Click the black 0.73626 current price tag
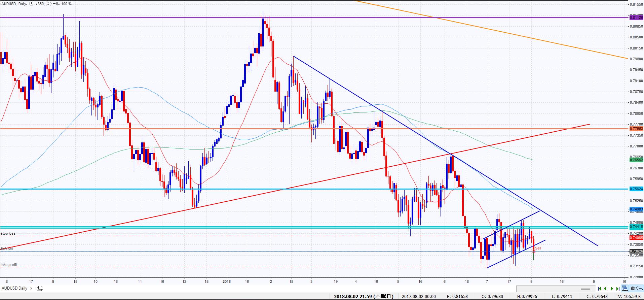This screenshot has height=300, width=644. pos(636,251)
